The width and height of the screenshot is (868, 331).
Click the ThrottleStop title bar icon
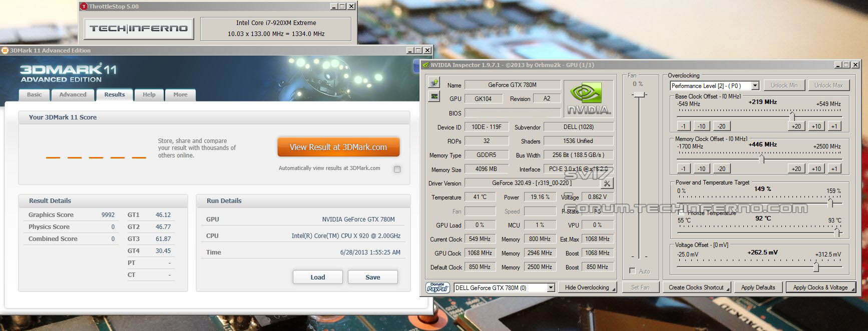tap(84, 6)
